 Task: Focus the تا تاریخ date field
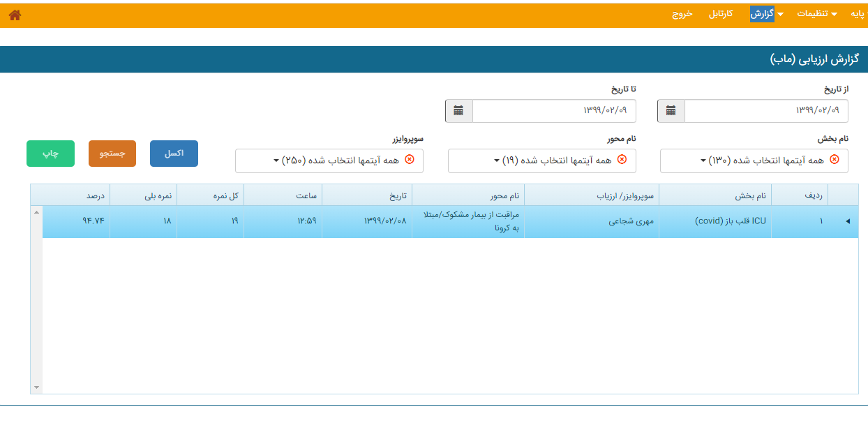(x=554, y=111)
